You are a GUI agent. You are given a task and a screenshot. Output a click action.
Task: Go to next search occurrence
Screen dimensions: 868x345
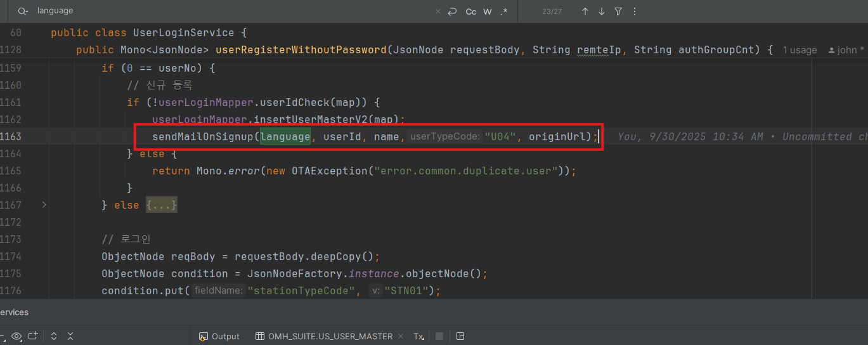602,11
